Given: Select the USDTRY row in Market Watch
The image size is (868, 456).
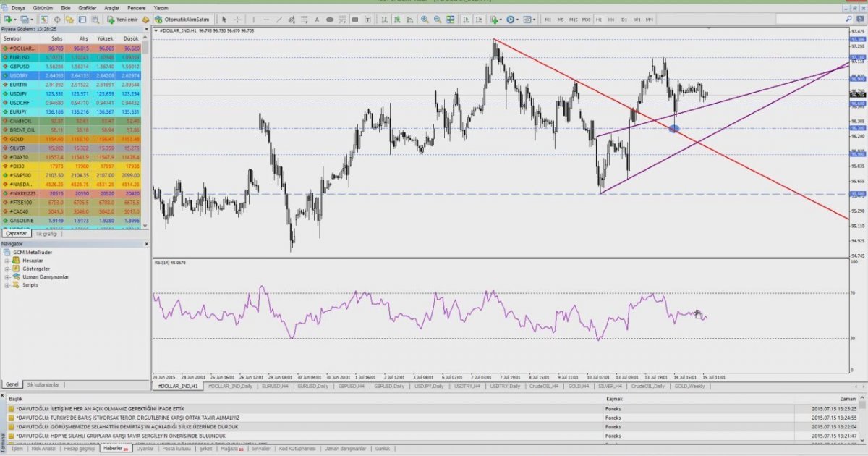Looking at the screenshot, I should [x=72, y=75].
